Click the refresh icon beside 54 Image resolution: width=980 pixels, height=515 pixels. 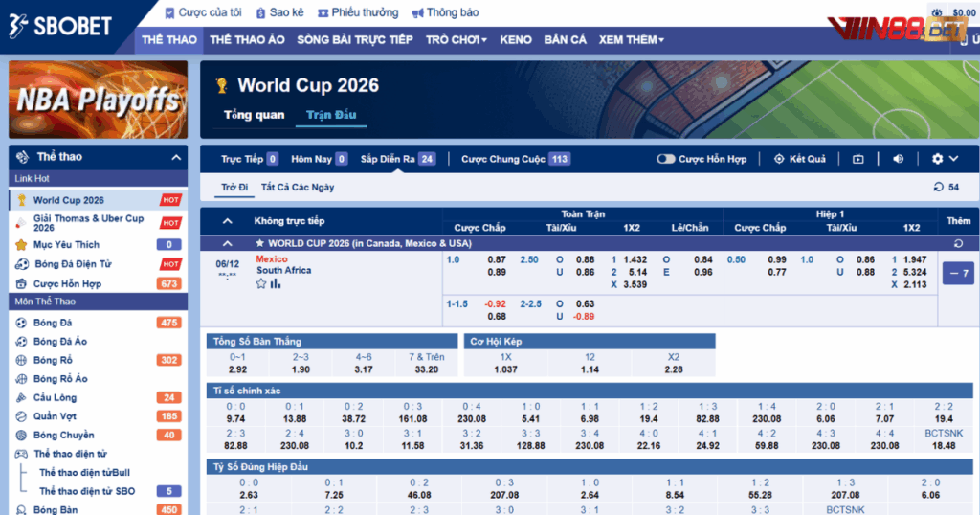(x=938, y=188)
